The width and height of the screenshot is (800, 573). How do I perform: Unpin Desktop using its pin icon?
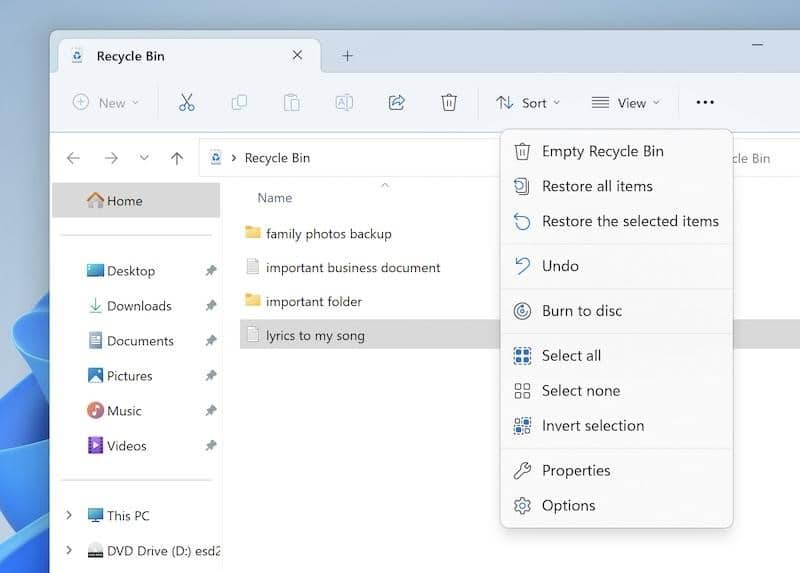point(211,270)
